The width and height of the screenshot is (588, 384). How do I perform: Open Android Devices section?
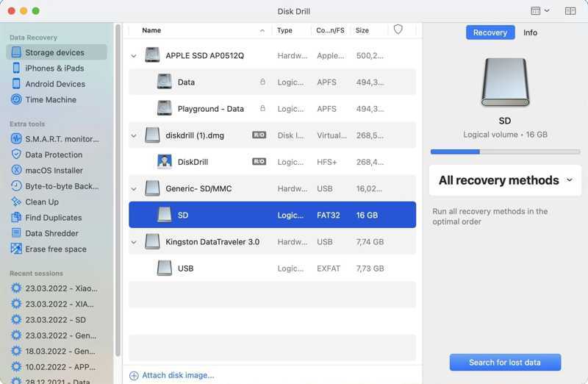coord(55,84)
